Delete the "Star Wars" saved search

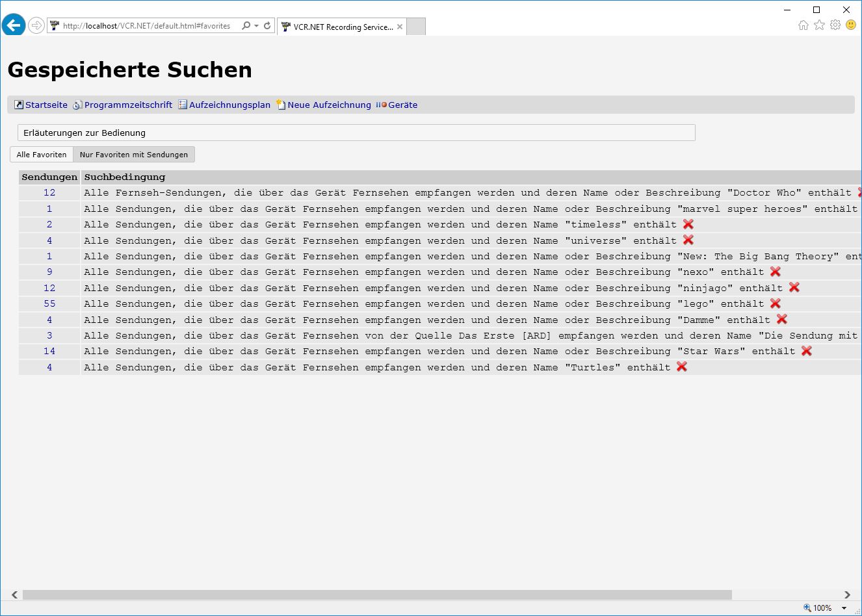click(807, 351)
